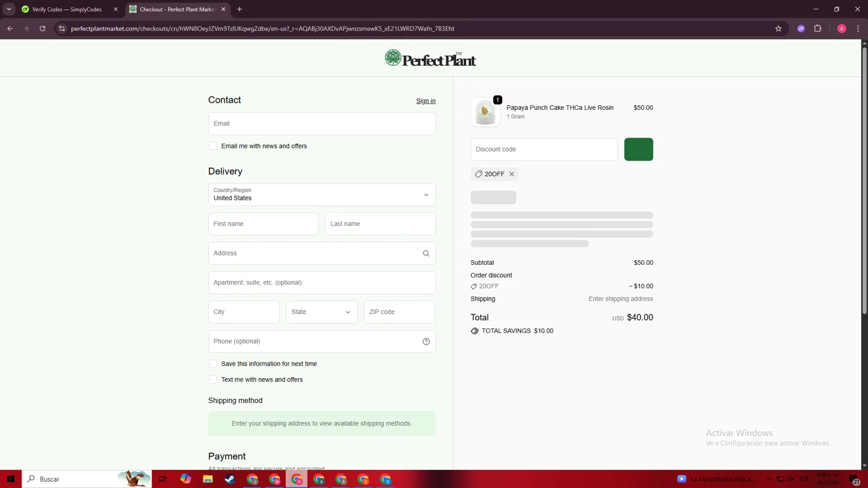Open Task View in taskbar
The image size is (868, 488).
pyautogui.click(x=163, y=479)
